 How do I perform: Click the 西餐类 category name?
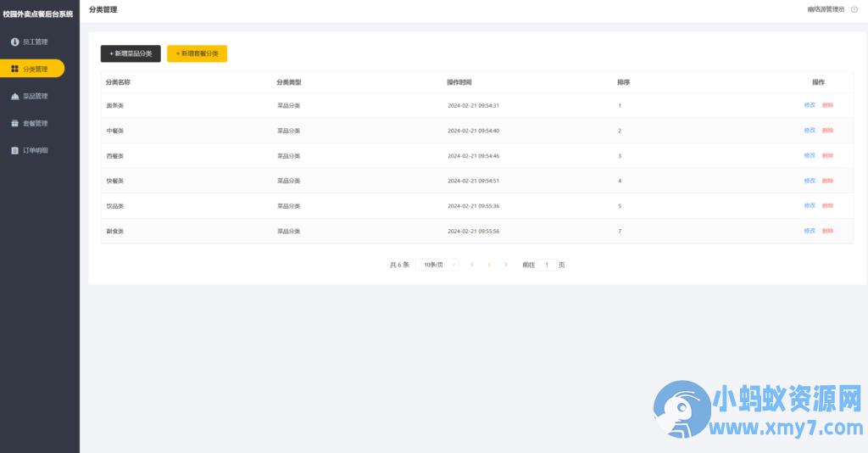pyautogui.click(x=115, y=156)
